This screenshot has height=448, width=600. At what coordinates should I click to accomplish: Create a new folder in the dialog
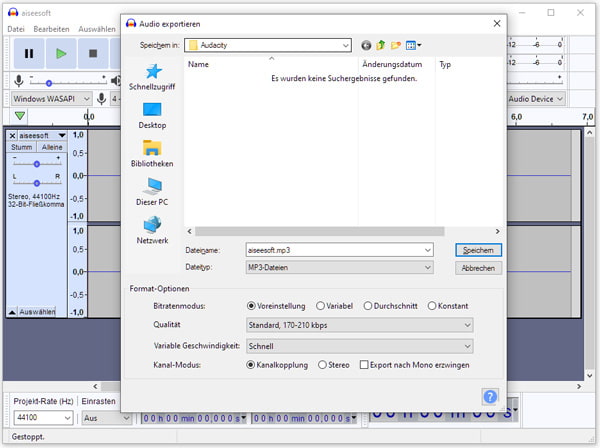click(x=396, y=46)
